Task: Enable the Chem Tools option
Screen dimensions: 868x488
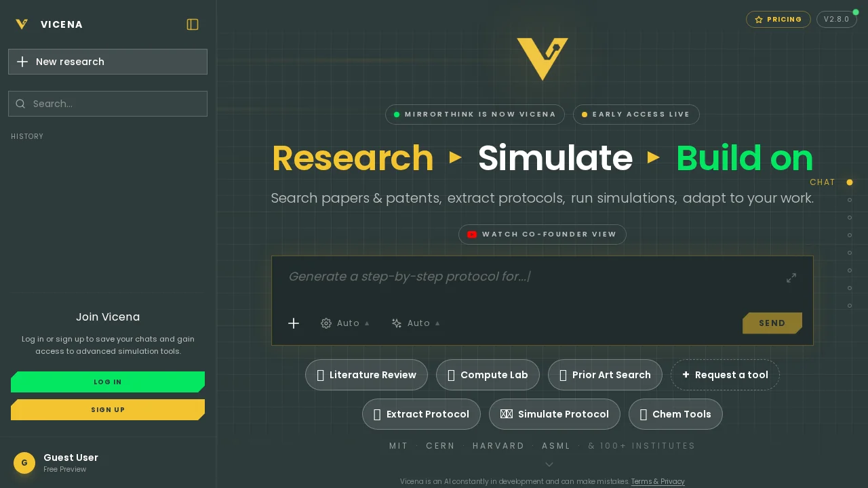Action: [675, 414]
